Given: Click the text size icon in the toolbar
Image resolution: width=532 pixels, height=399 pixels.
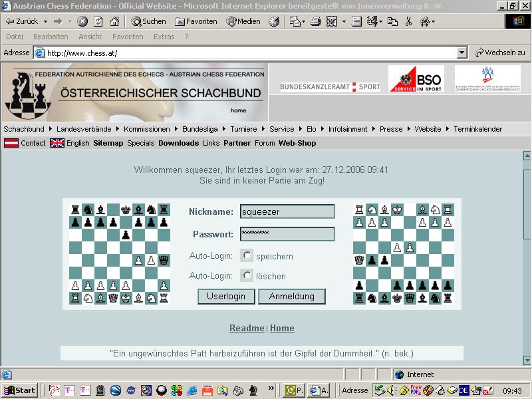Looking at the screenshot, I should (x=424, y=22).
